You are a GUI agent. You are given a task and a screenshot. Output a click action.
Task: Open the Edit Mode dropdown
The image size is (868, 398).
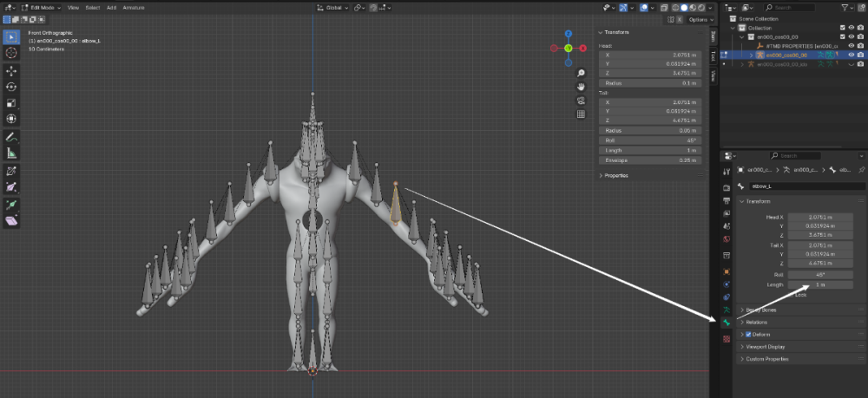pos(42,8)
